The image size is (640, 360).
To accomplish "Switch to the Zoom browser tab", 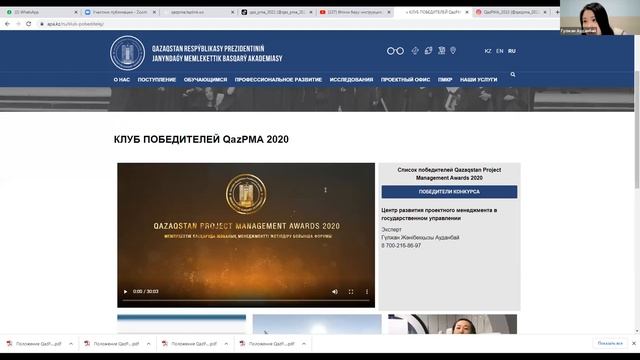I will pos(120,12).
